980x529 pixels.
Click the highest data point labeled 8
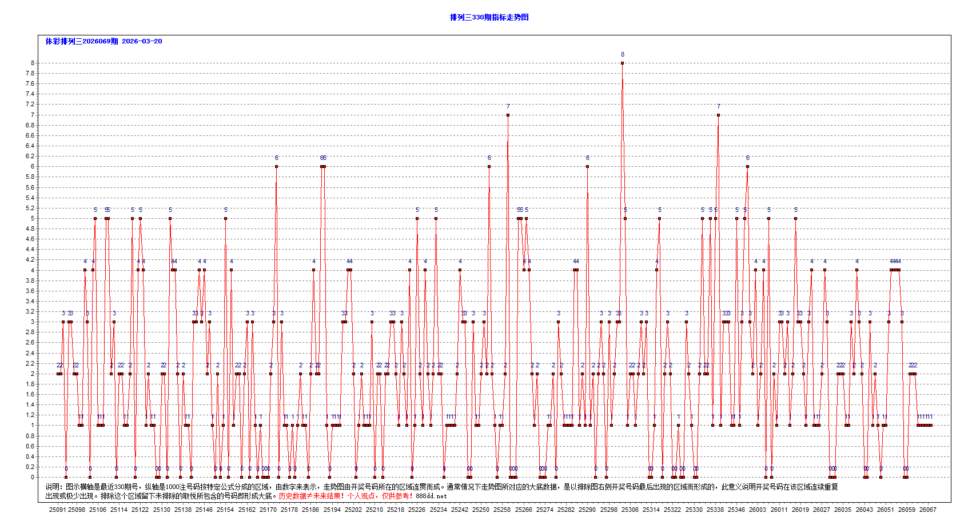[x=622, y=63]
